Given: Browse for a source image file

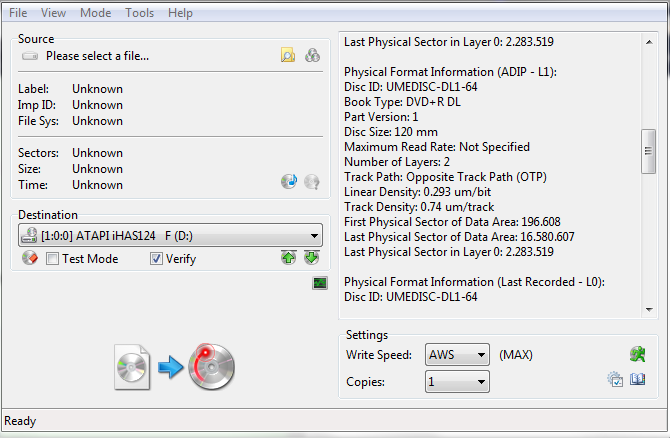Looking at the screenshot, I should coord(288,56).
